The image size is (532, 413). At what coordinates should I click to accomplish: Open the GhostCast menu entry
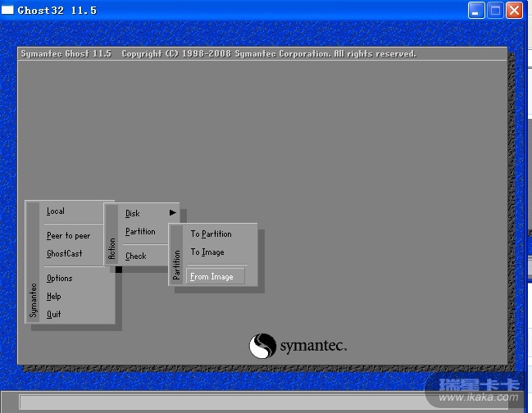65,253
